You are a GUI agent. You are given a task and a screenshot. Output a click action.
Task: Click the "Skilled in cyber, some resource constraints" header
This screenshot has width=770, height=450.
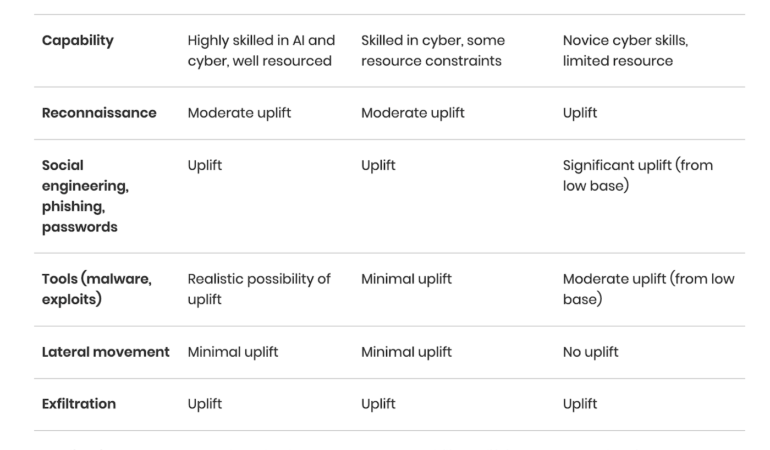click(432, 50)
